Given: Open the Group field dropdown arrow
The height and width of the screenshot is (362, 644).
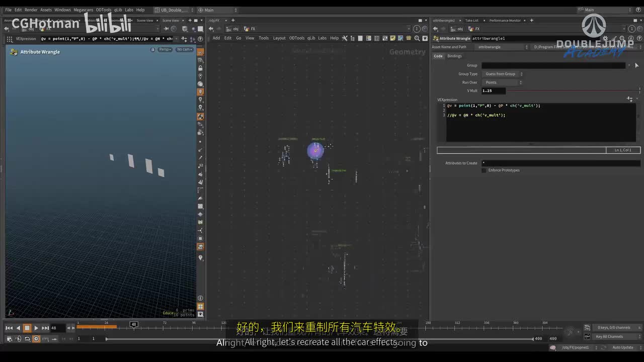Looking at the screenshot, I should click(628, 65).
